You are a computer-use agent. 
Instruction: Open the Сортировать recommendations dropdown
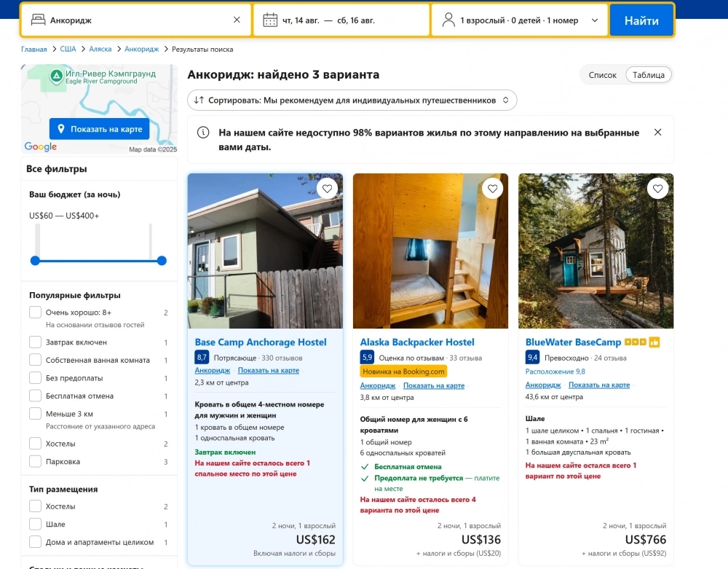coord(352,99)
